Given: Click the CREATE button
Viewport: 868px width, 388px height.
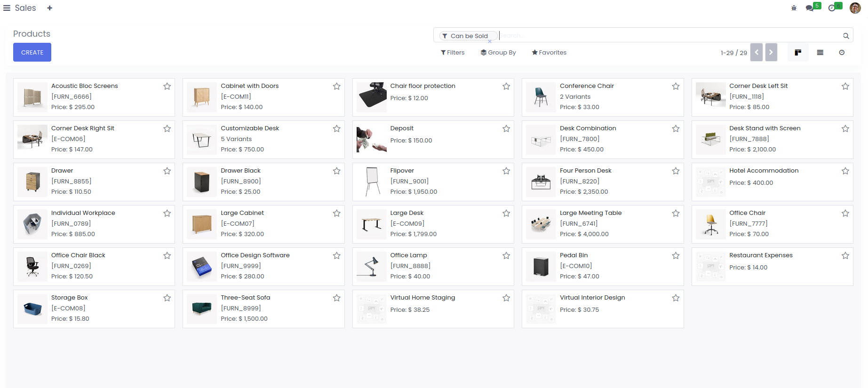Looking at the screenshot, I should coord(32,53).
